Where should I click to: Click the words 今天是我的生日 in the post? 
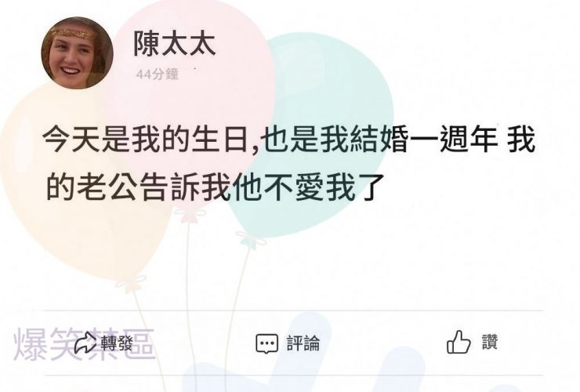[x=145, y=140]
